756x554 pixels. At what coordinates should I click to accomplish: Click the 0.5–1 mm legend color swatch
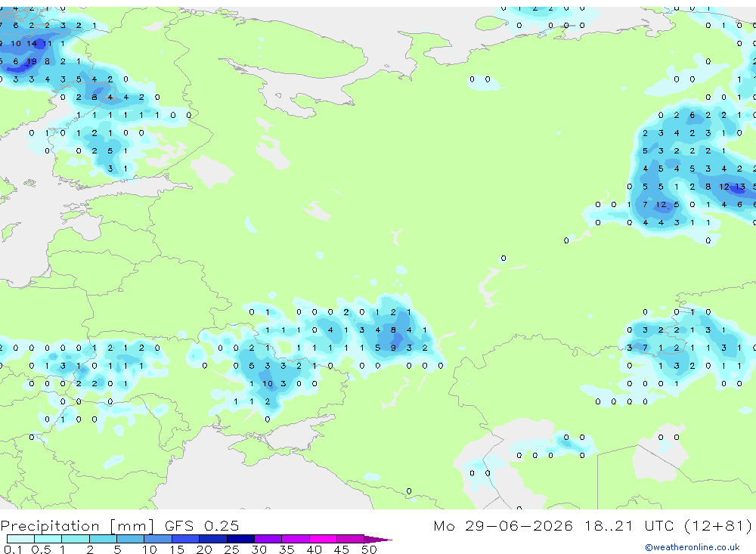click(48, 539)
